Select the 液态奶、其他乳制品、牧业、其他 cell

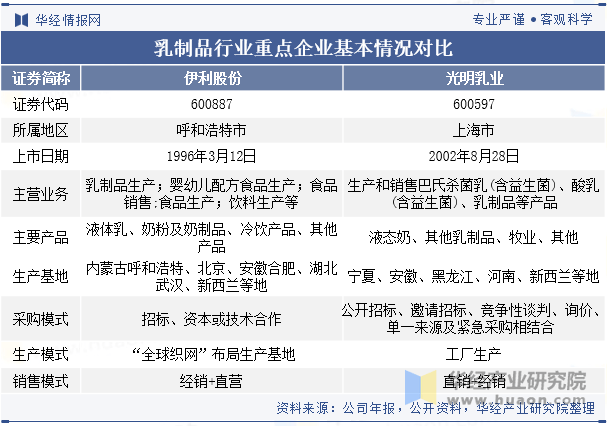[474, 237]
